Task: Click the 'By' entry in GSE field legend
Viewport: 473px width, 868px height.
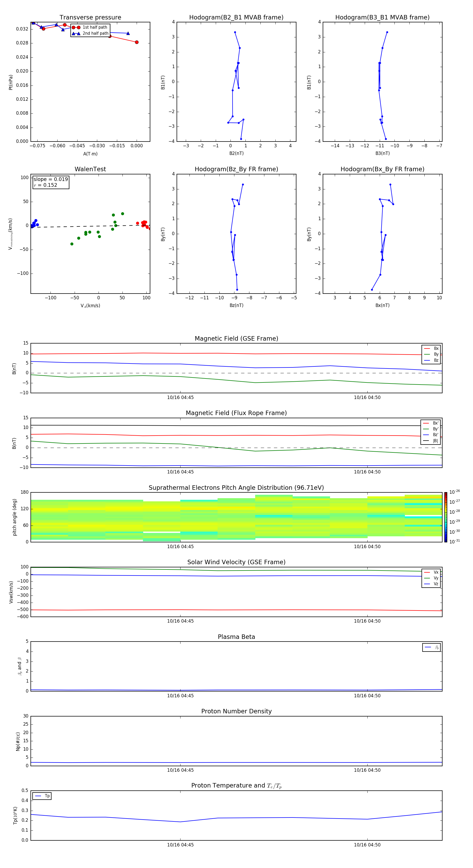Action: [x=431, y=354]
